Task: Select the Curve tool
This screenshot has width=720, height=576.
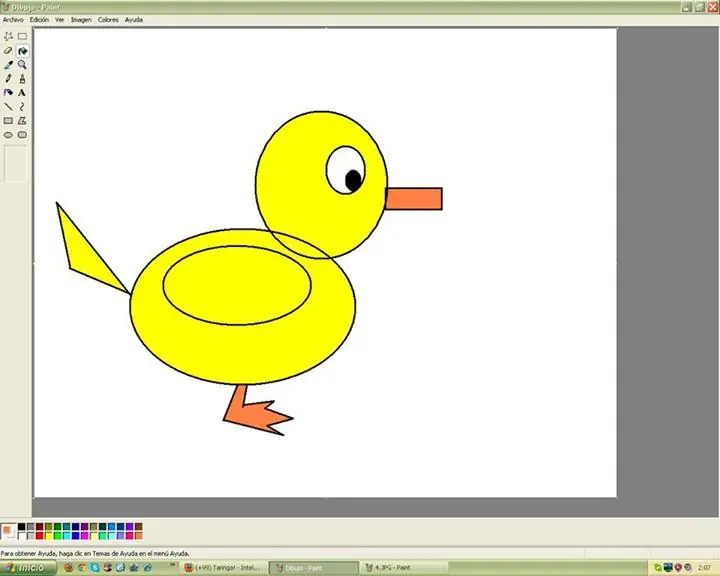Action: tap(22, 107)
